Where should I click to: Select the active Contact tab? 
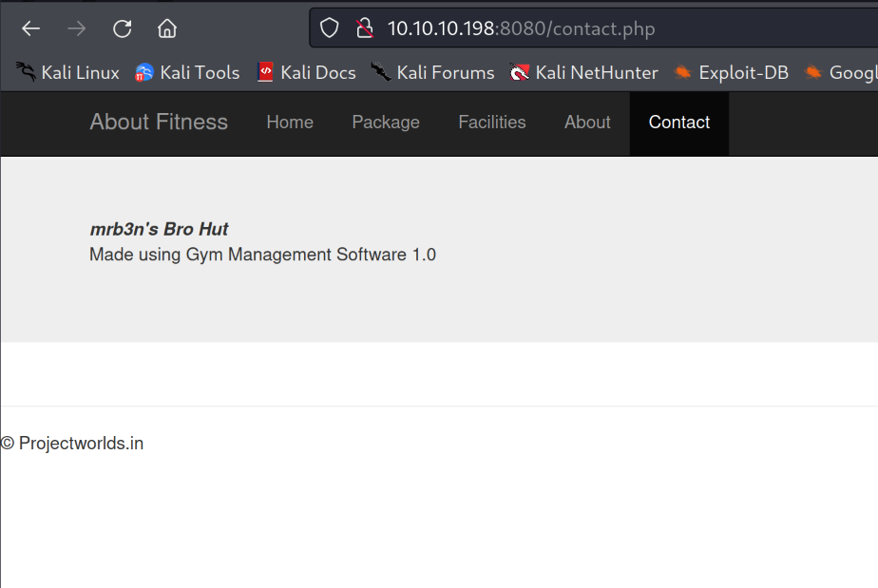coord(679,123)
